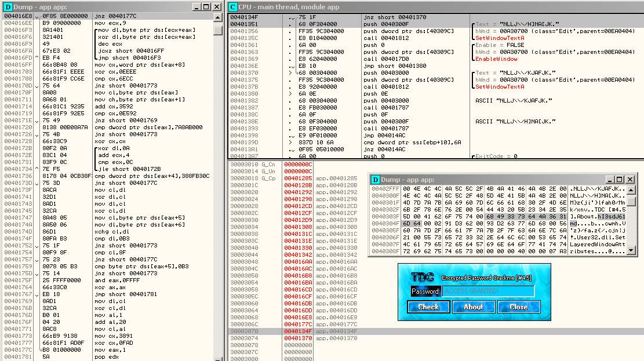Maximize the small hex Dump window

[618, 180]
